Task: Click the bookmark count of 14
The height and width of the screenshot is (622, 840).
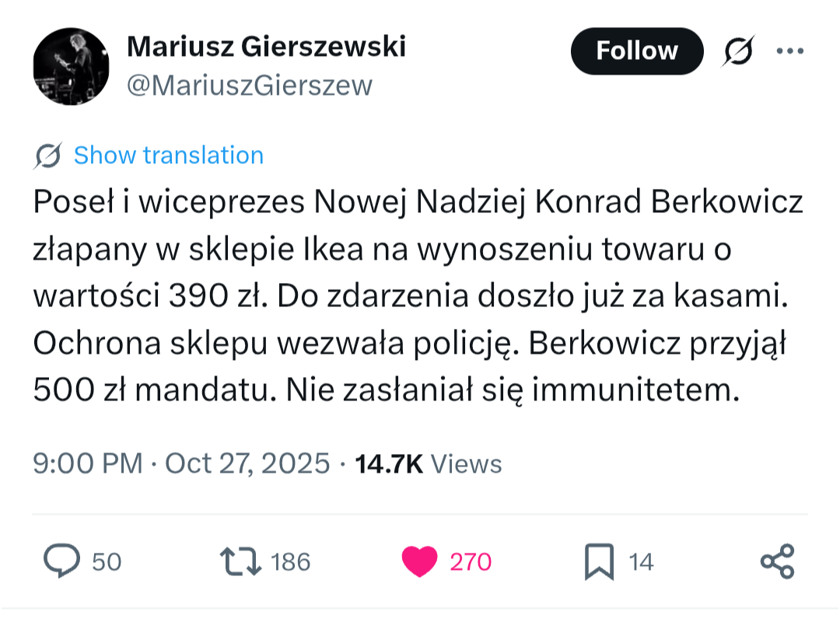Action: point(641,562)
